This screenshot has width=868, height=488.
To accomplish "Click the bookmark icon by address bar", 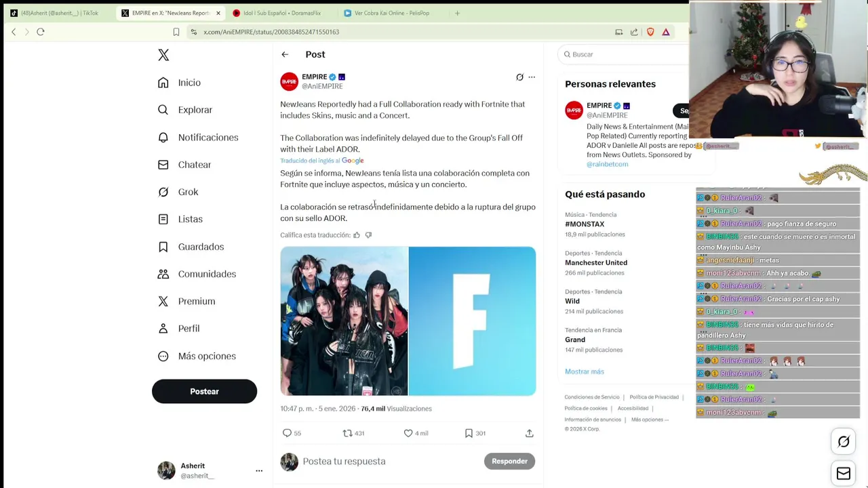I will pyautogui.click(x=176, y=32).
